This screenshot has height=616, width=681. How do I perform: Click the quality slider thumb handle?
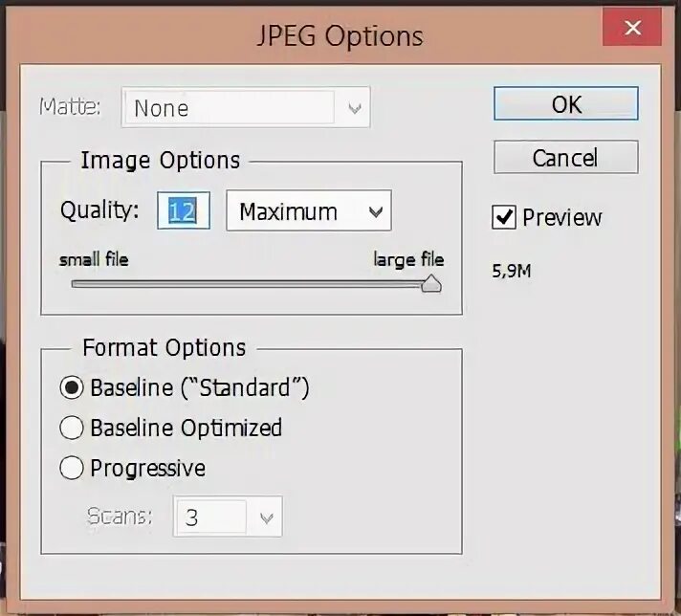tap(430, 284)
